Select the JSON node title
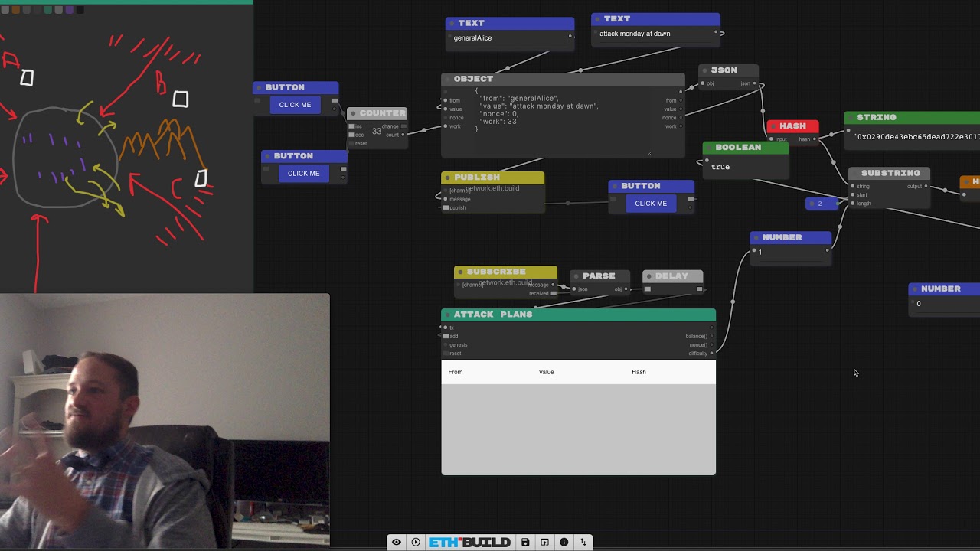This screenshot has width=980, height=551. [x=724, y=70]
